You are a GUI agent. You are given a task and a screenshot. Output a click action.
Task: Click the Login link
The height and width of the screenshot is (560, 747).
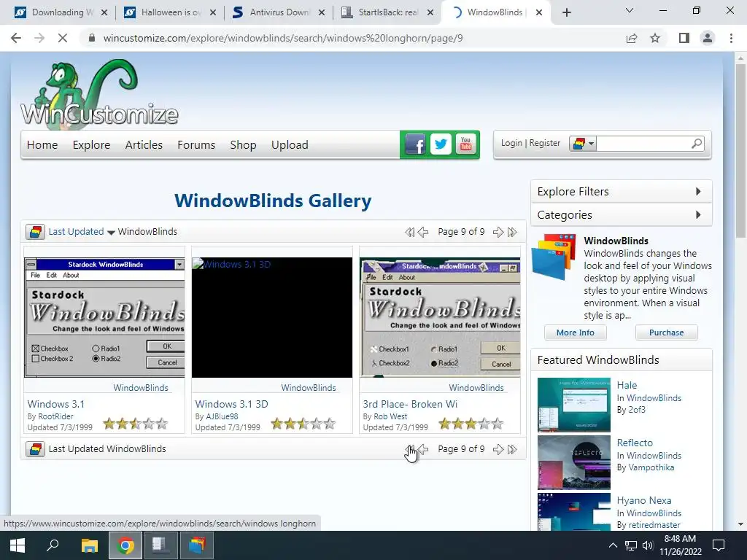pos(511,143)
